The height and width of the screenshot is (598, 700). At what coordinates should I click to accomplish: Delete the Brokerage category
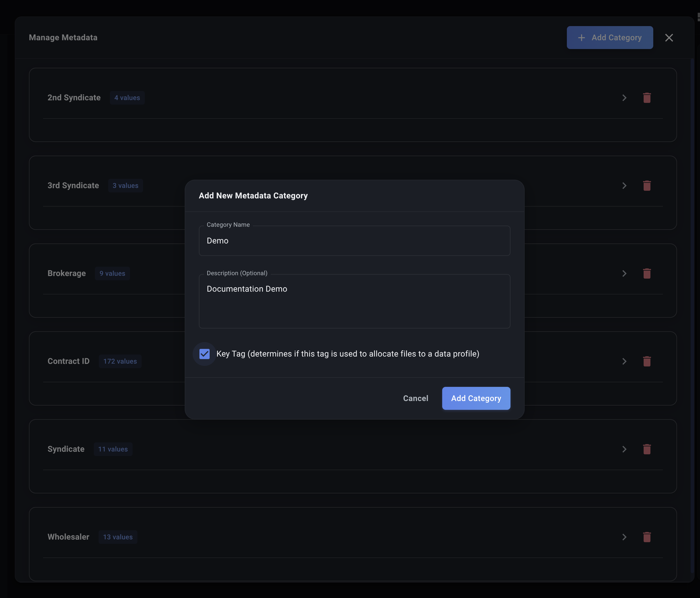[647, 273]
